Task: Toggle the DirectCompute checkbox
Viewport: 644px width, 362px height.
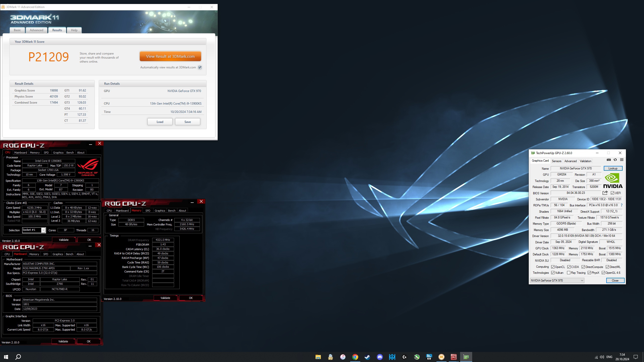Action: pos(583,267)
